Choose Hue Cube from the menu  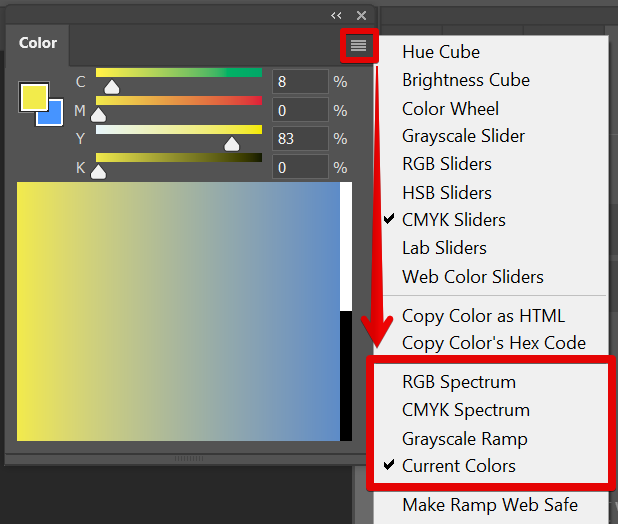(440, 52)
